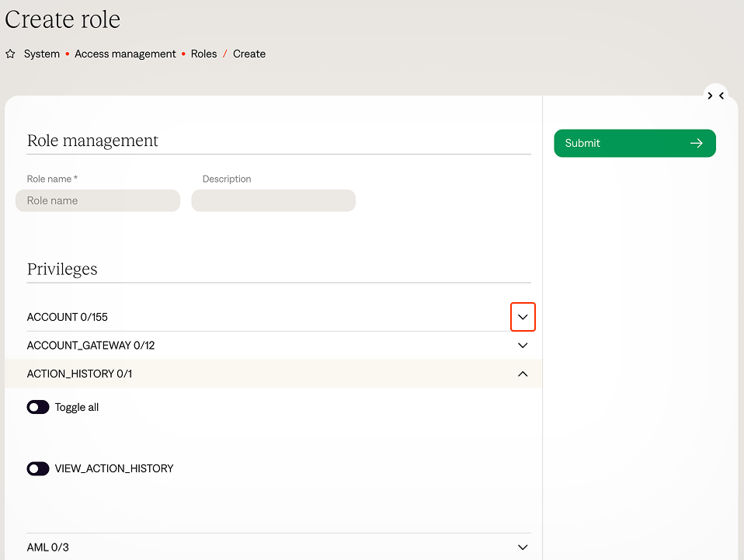Click the ACTION_HISTORY 0/1 header label

(x=79, y=374)
